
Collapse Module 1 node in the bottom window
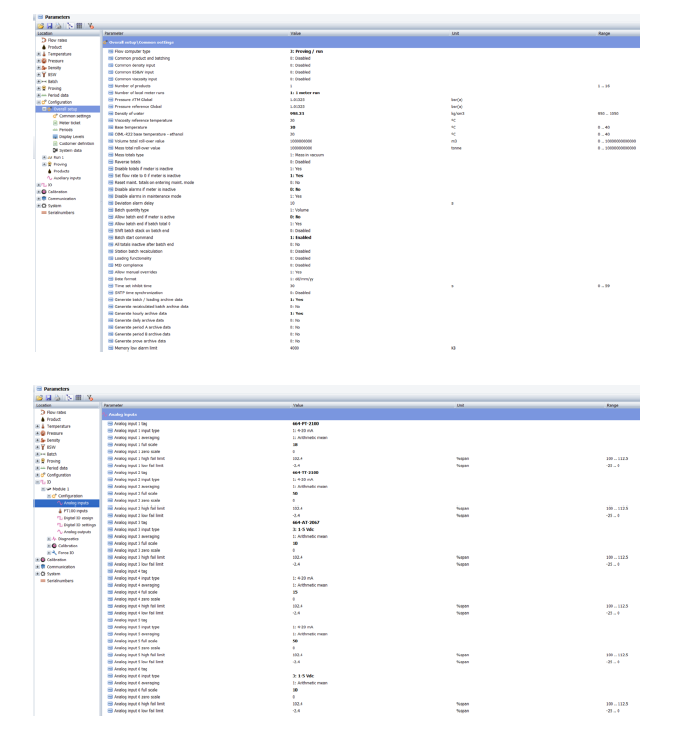[x=43, y=489]
